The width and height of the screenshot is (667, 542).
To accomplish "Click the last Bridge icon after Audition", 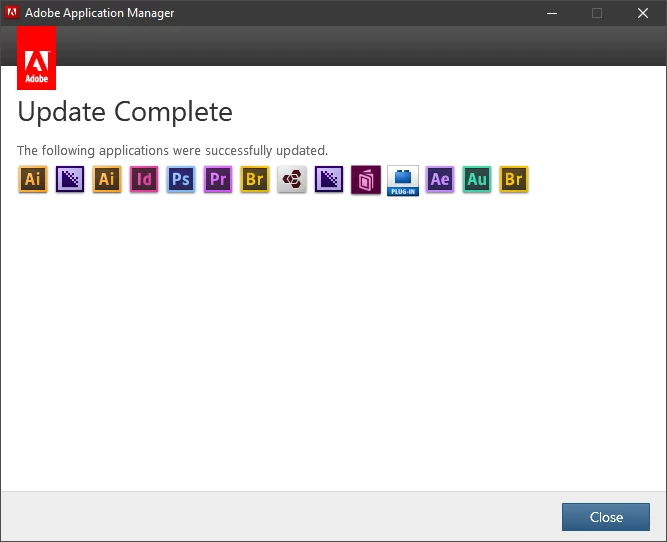I will point(514,179).
